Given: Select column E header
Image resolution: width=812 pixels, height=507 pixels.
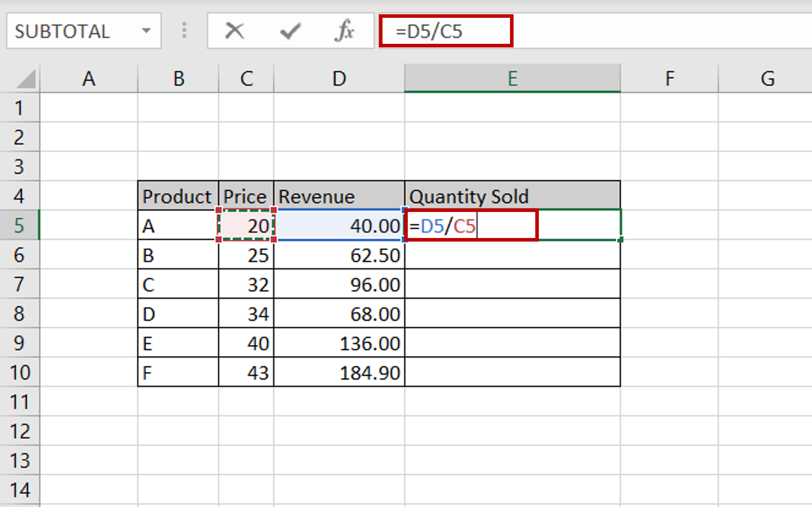Looking at the screenshot, I should point(512,78).
